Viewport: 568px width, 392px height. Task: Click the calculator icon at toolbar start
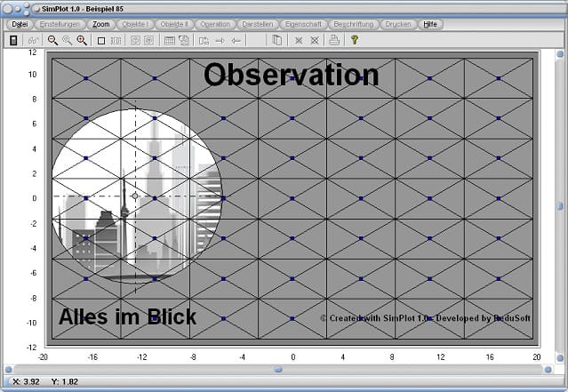pos(14,40)
